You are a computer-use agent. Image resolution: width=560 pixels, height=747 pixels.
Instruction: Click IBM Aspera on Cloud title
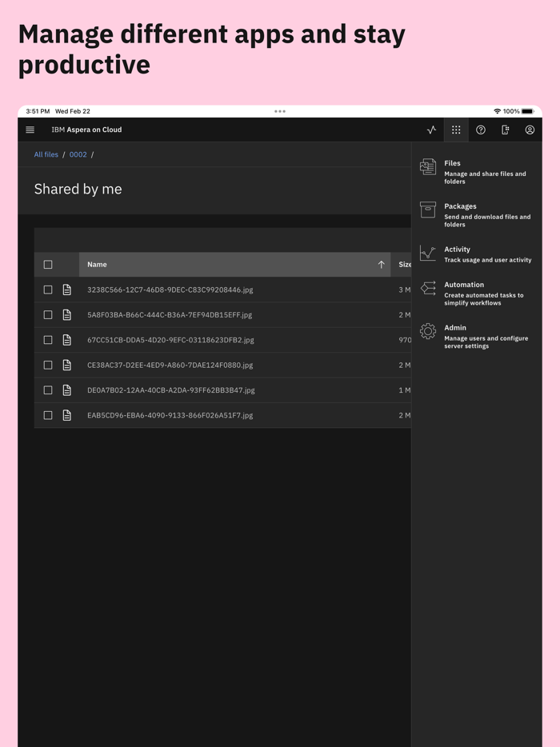point(86,130)
